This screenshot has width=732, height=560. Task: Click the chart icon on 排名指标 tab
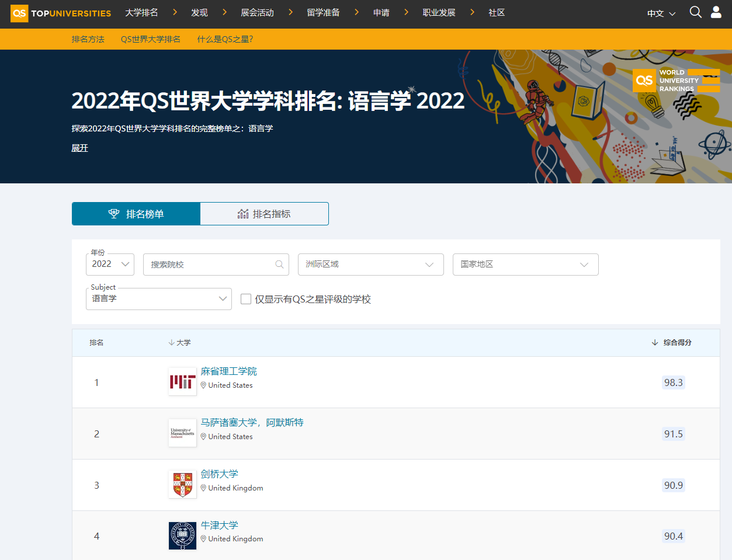243,214
